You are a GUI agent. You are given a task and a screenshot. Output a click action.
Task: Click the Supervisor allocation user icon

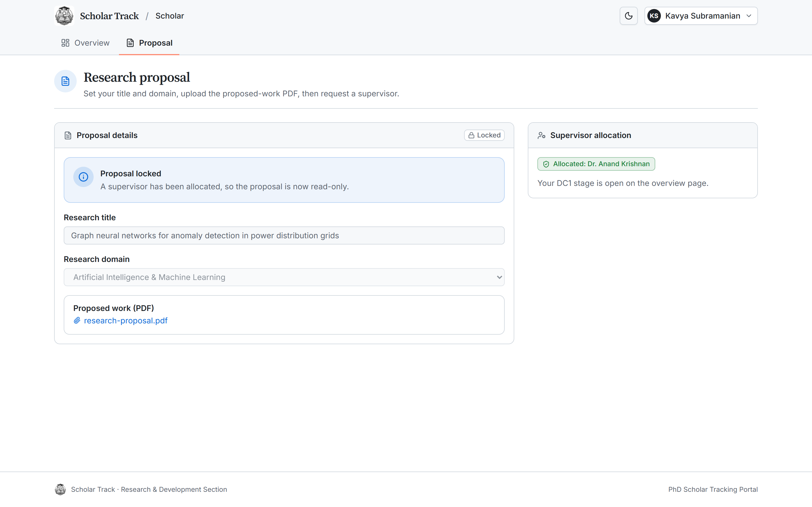point(541,135)
